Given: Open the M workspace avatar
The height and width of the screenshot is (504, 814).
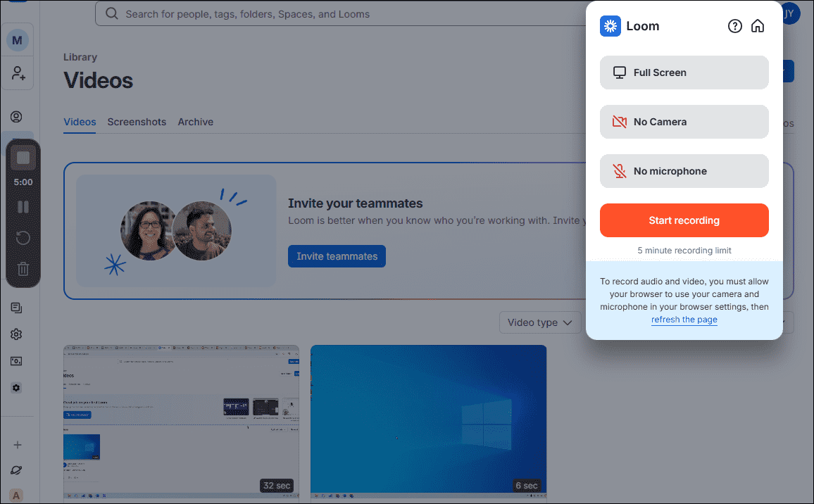Looking at the screenshot, I should [x=17, y=40].
